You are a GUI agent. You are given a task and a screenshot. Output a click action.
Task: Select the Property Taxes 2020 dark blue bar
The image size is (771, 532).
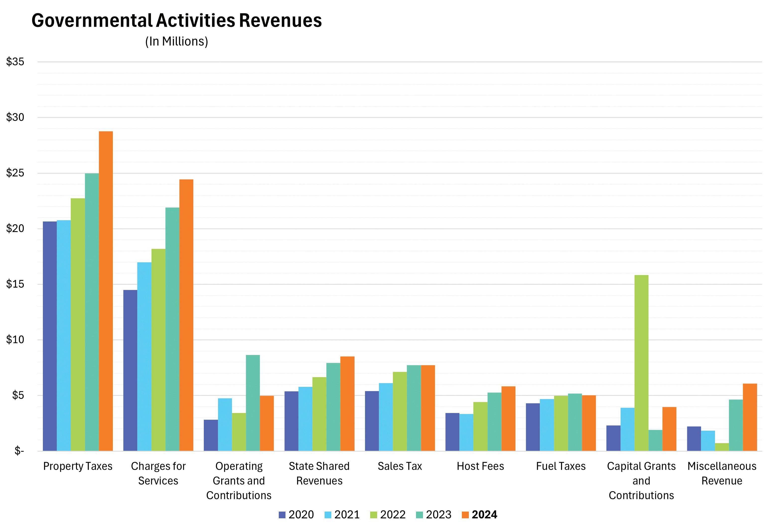coord(50,336)
